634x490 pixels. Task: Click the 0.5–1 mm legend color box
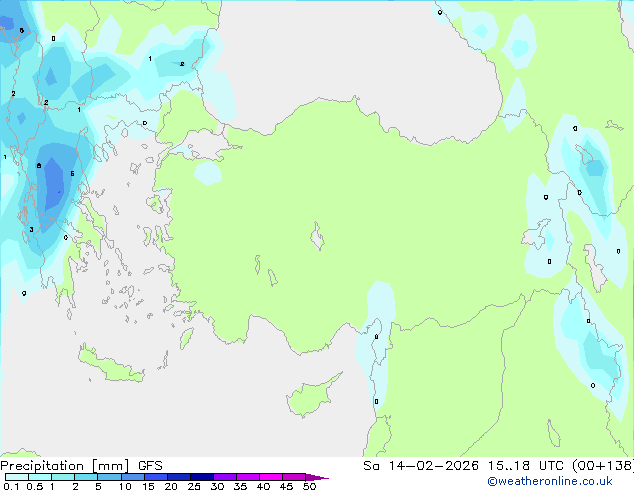coord(40,477)
